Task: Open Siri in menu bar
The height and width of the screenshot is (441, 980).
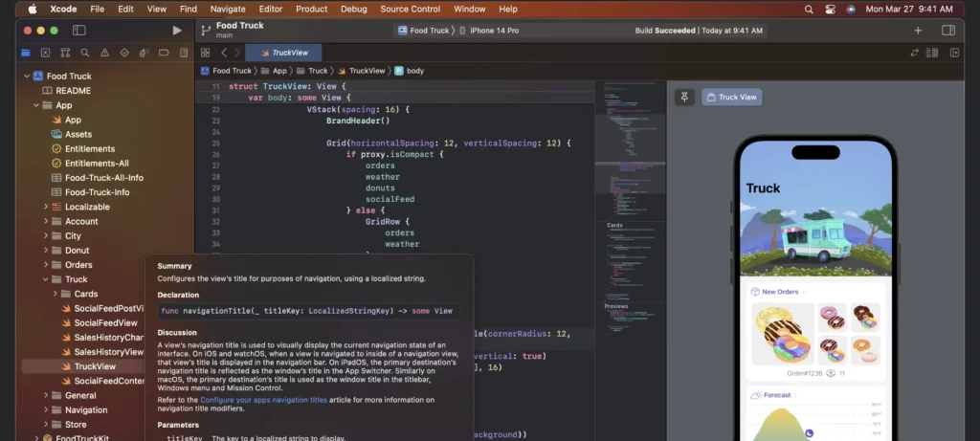Action: (x=851, y=9)
